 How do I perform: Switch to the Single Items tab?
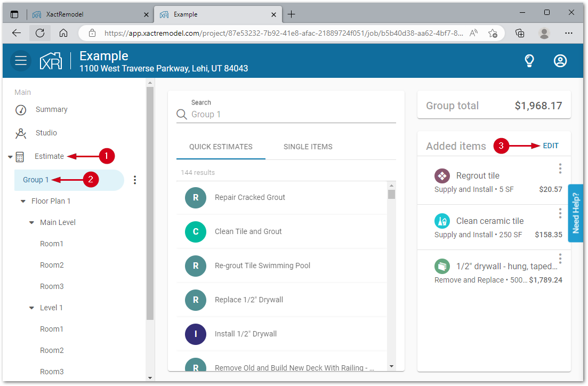pos(308,147)
